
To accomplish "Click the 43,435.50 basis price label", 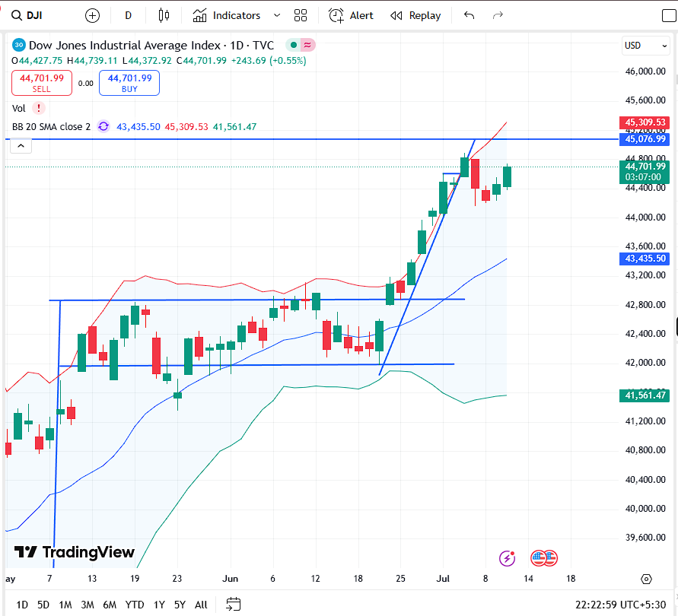I will 645,259.
